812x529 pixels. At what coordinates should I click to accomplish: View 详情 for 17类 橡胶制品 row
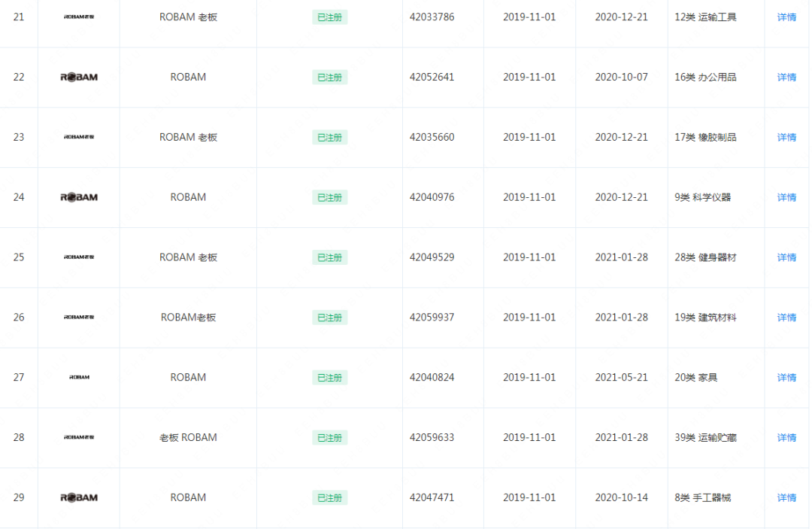point(786,137)
